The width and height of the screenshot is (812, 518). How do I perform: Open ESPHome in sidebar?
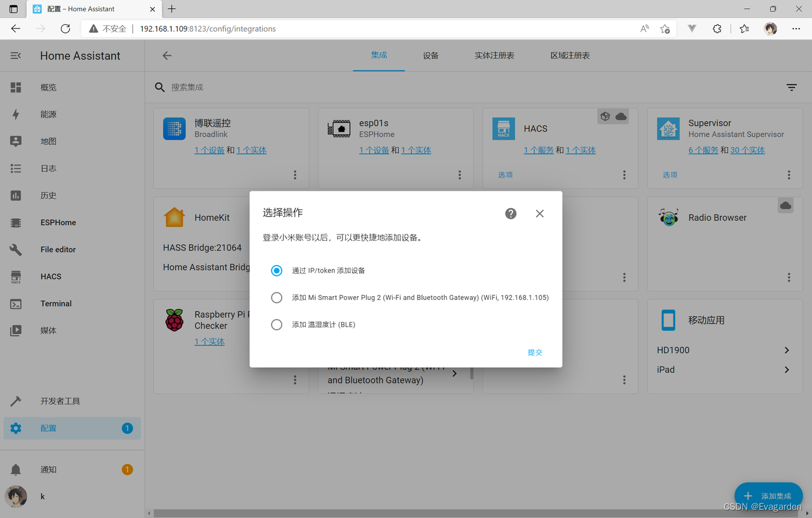(x=72, y=223)
